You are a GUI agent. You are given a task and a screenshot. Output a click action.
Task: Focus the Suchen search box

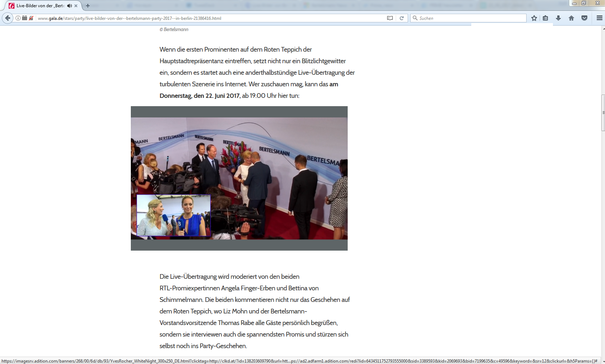(468, 18)
